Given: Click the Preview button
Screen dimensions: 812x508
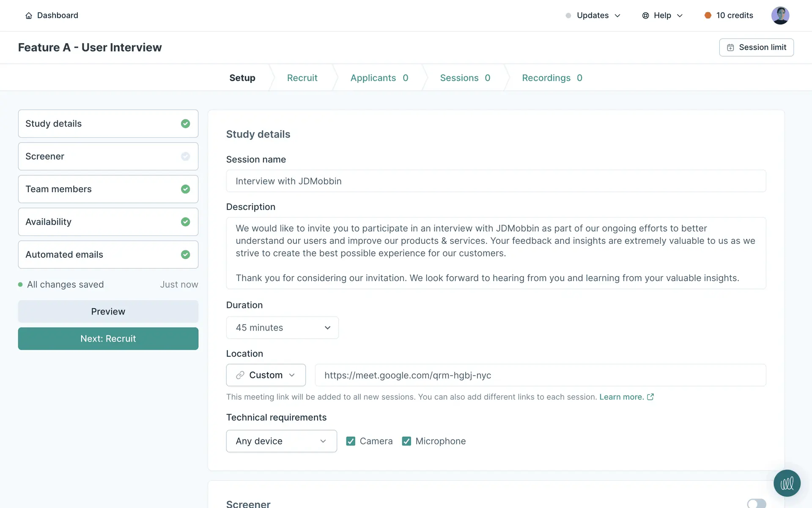Looking at the screenshot, I should [x=108, y=312].
